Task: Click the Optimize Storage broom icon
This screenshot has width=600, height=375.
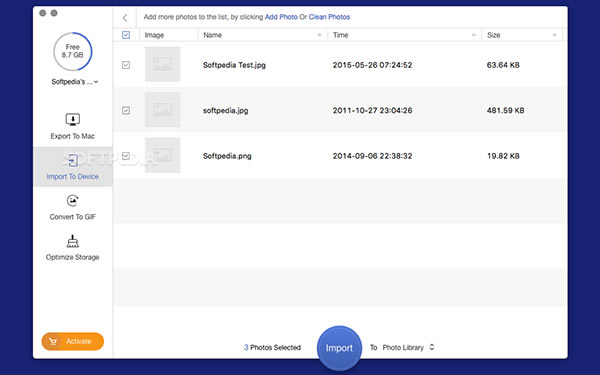Action: (x=72, y=241)
